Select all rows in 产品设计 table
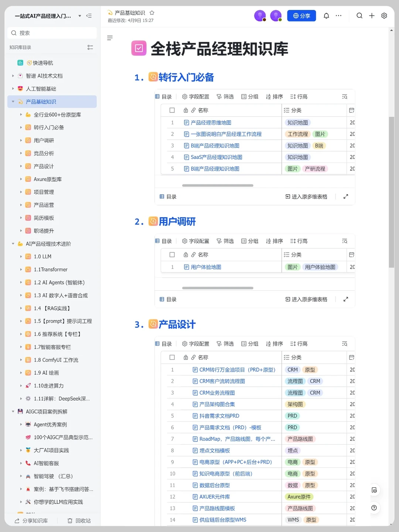The height and width of the screenshot is (532, 399). pos(172,357)
